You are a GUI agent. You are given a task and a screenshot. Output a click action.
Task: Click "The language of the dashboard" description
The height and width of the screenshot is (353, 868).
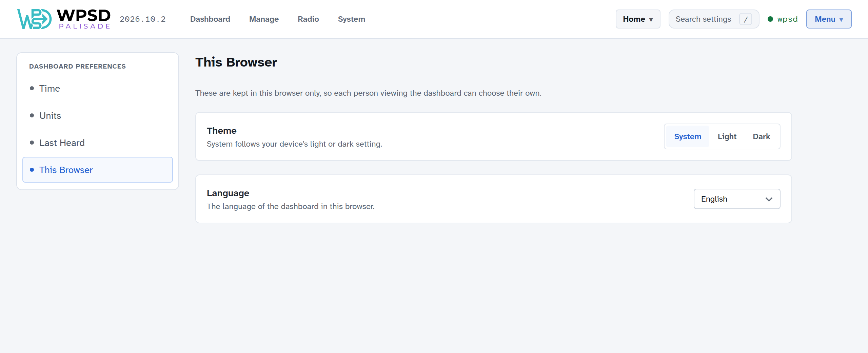[291, 206]
